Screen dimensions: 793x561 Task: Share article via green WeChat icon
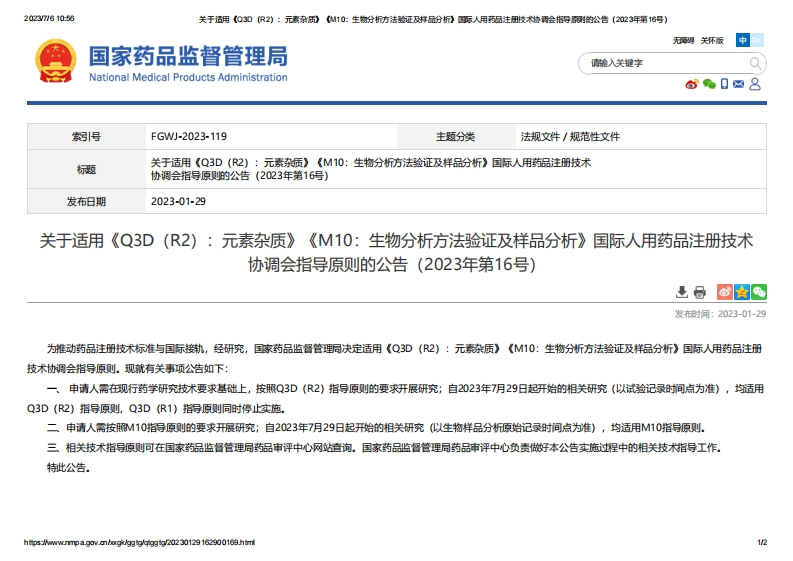(x=759, y=292)
